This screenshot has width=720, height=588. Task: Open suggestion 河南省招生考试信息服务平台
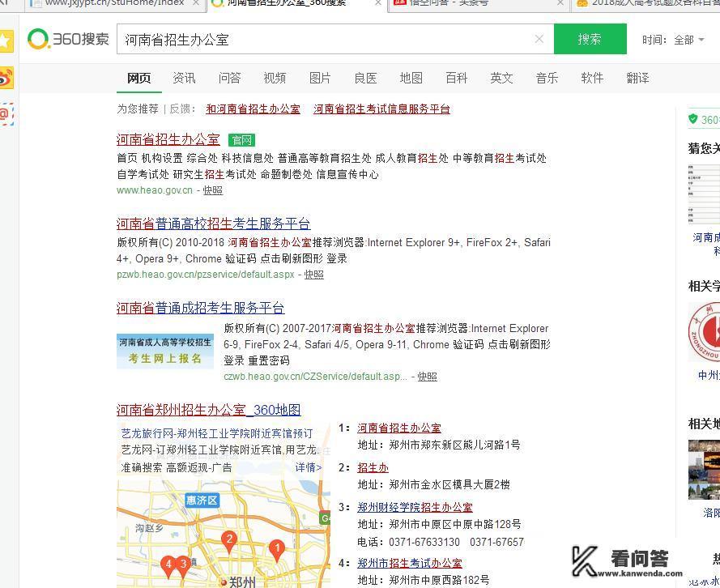[381, 109]
